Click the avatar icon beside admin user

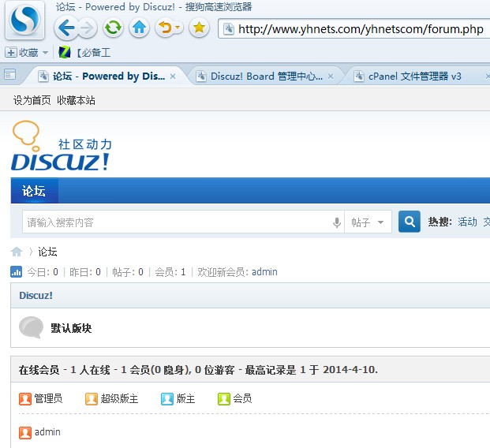(25, 433)
